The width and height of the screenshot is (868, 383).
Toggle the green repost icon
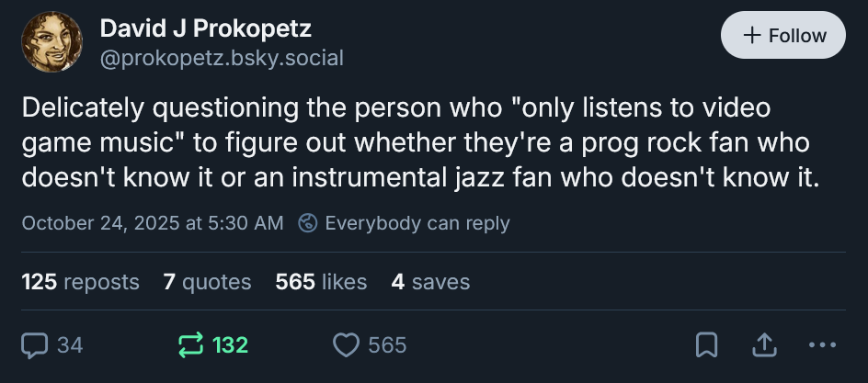(190, 344)
